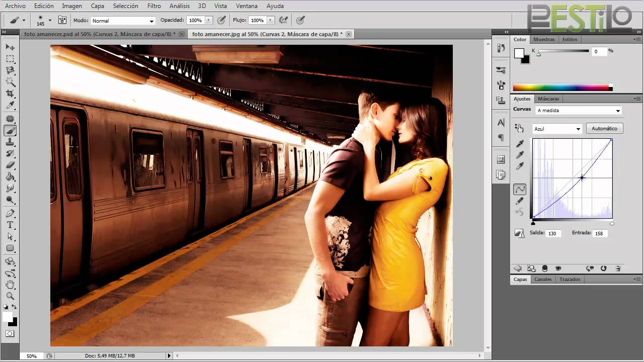The width and height of the screenshot is (644, 362).
Task: Open the Paragraph panel icon
Action: (501, 137)
